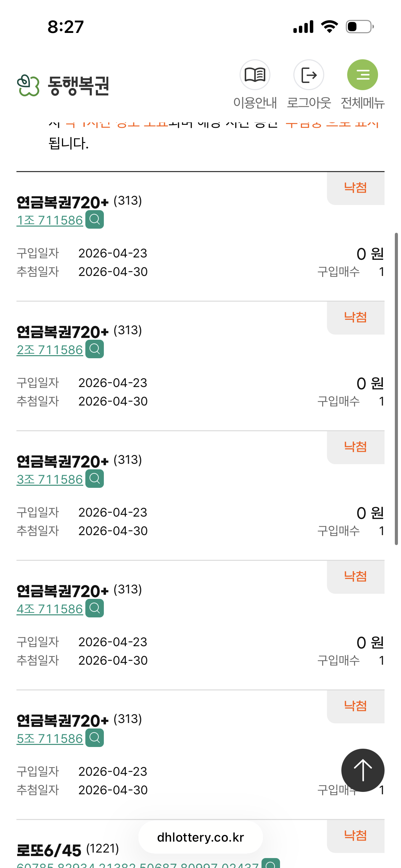Tap 낙첨 badge on the 로또6/45 entry
Screen dimensions: 401x868
[x=355, y=835]
